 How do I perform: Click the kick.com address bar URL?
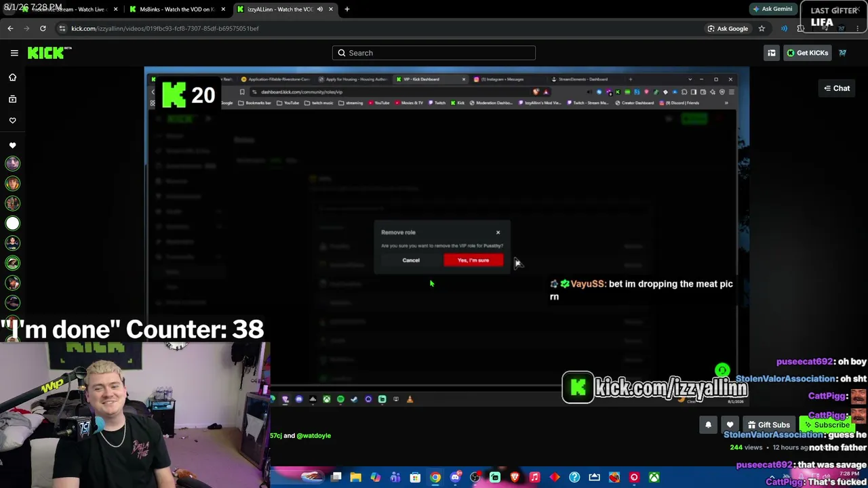coord(165,28)
